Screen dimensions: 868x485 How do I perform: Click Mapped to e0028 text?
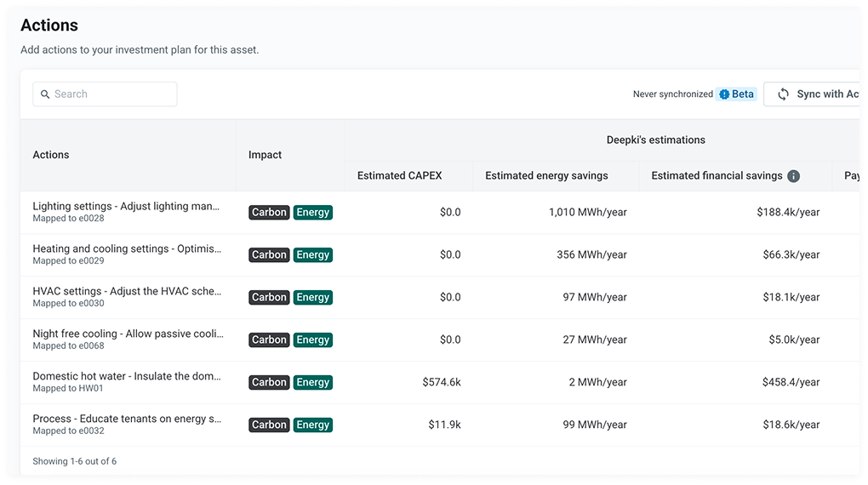point(69,219)
